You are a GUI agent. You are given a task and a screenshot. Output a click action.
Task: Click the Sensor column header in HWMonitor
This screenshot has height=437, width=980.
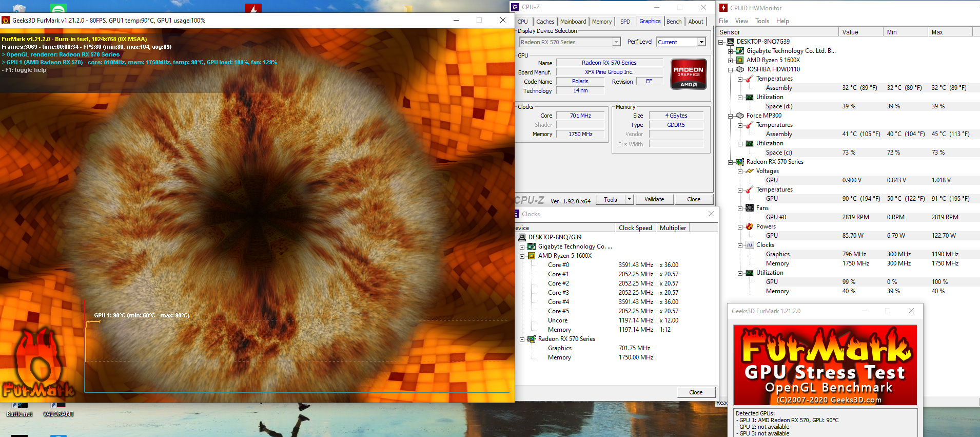point(777,32)
